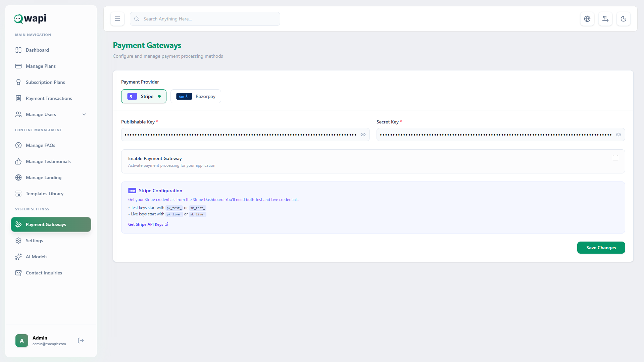Check the Enable Payment Gateway checkbox
The width and height of the screenshot is (644, 362).
point(615,158)
